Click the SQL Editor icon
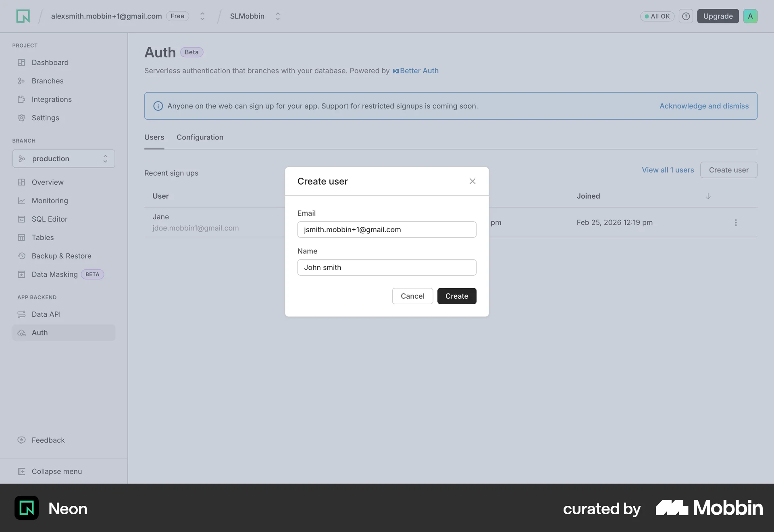The height and width of the screenshot is (532, 774). (21, 219)
